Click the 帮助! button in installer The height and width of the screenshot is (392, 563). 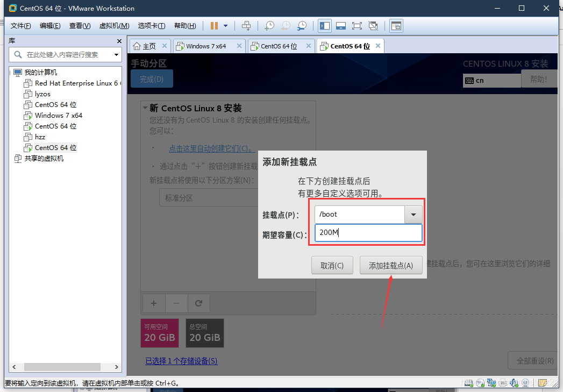[x=539, y=79]
